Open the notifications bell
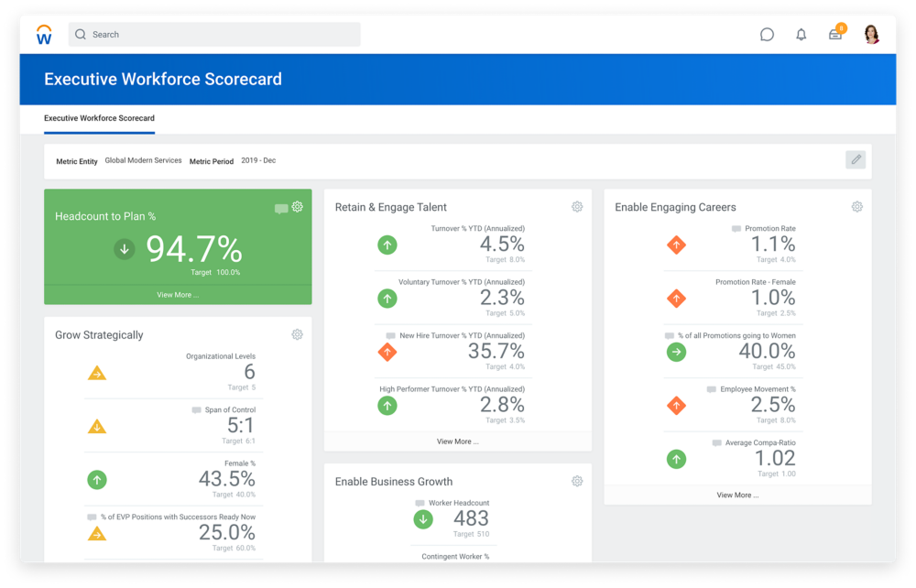This screenshot has height=588, width=916. (x=801, y=35)
